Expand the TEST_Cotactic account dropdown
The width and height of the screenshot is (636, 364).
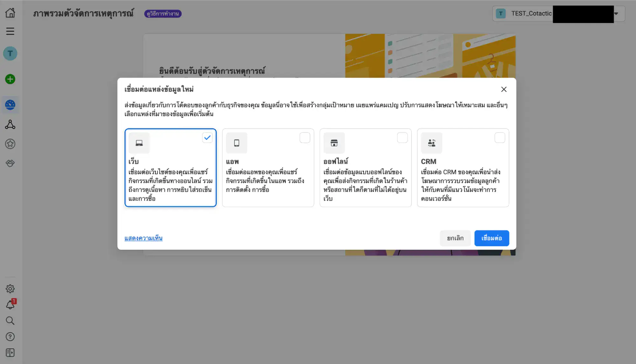point(616,14)
